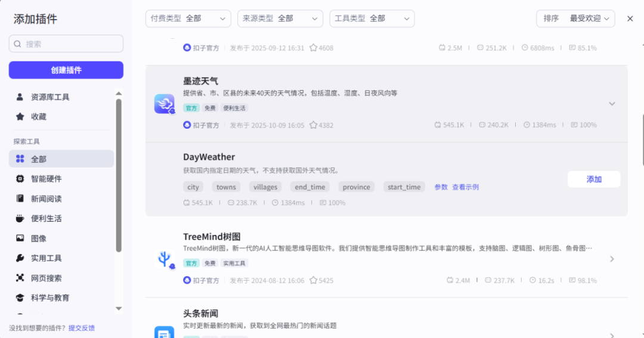The height and width of the screenshot is (338, 644).
Task: Click the 资源库工具 person icon
Action: pos(20,97)
